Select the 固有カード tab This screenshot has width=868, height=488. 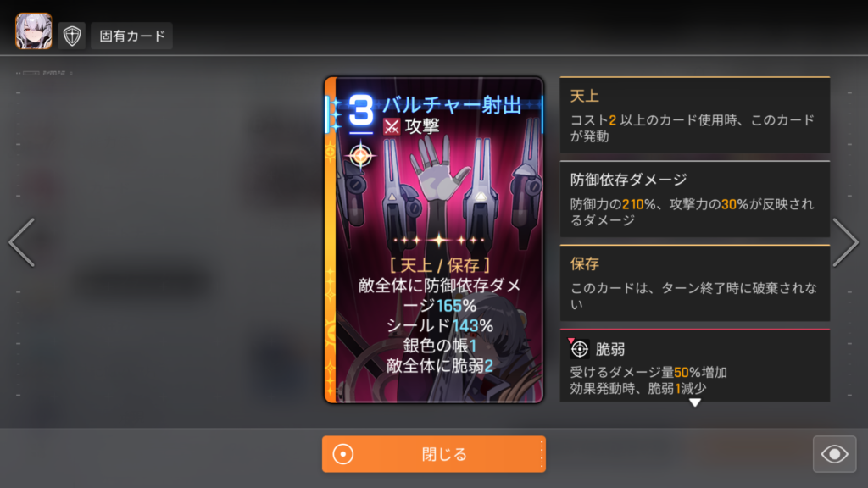(131, 36)
